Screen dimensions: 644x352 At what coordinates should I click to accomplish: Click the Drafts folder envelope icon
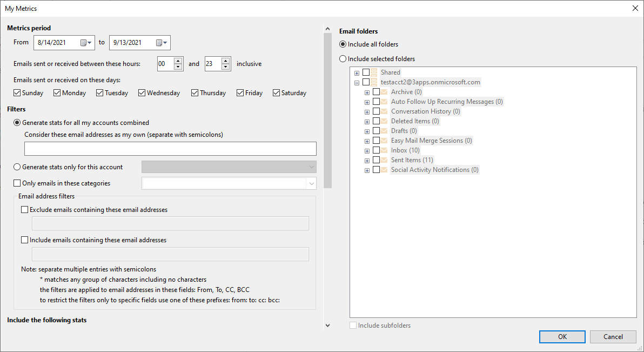click(384, 131)
